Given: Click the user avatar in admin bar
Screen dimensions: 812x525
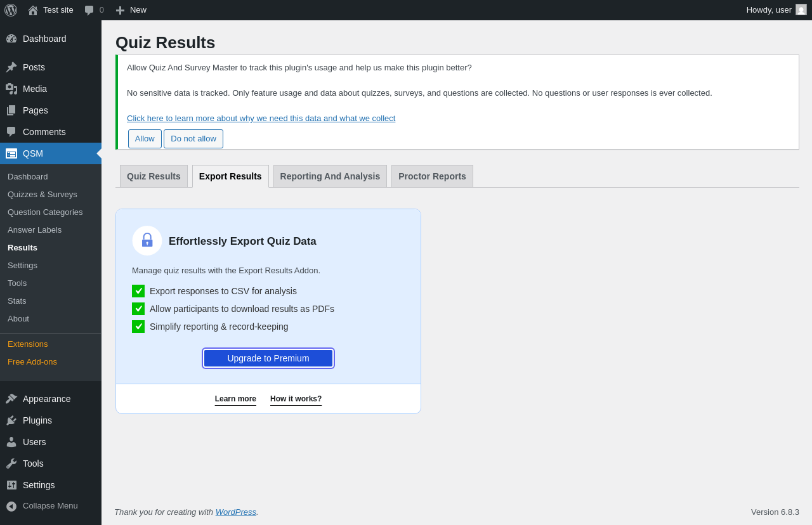Looking at the screenshot, I should coord(801,10).
